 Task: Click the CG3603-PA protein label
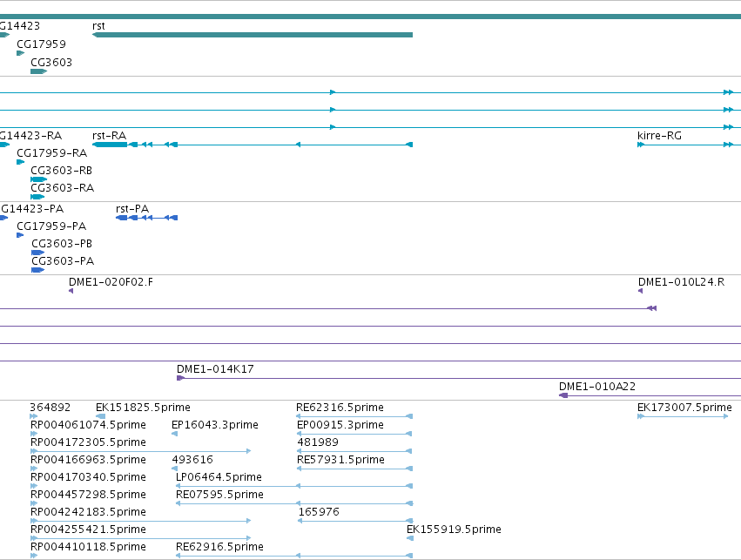point(63,261)
